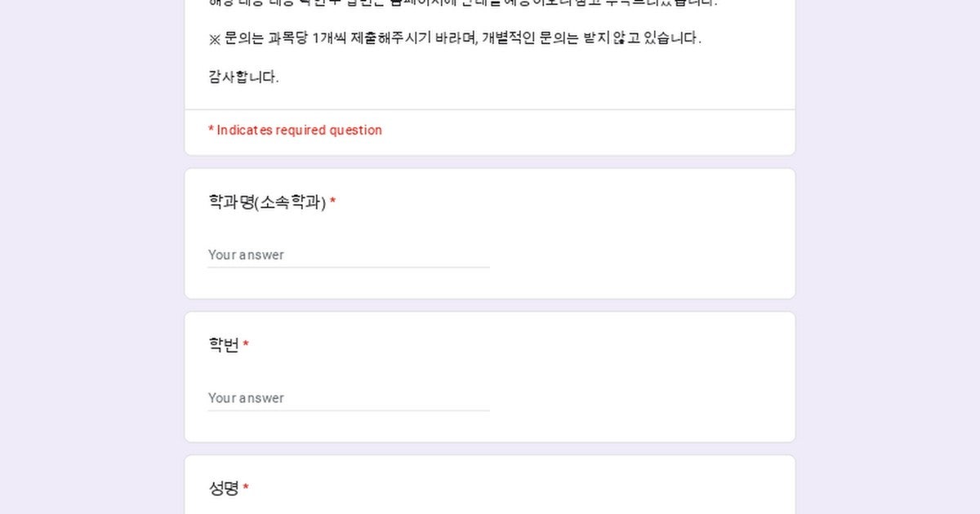Image resolution: width=980 pixels, height=514 pixels.
Task: Click the 학과명(소속학과) question label
Action: [267, 202]
